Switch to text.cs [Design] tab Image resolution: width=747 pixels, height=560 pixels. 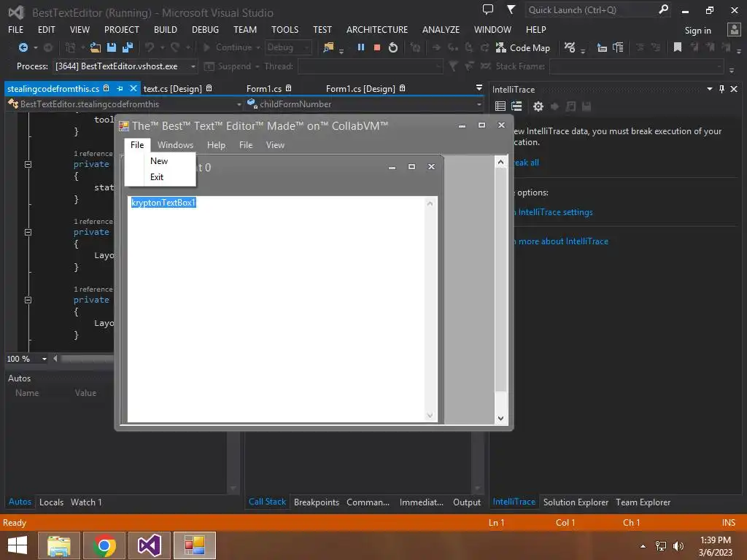click(x=173, y=88)
